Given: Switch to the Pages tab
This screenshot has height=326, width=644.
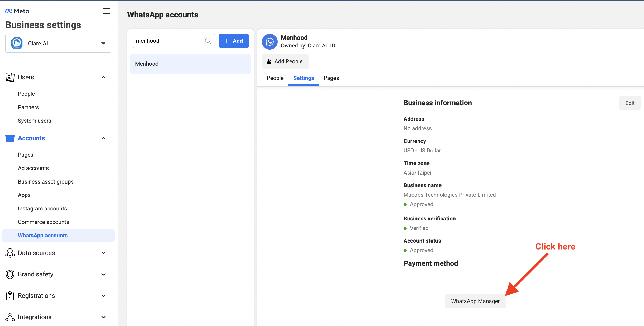Looking at the screenshot, I should 332,78.
